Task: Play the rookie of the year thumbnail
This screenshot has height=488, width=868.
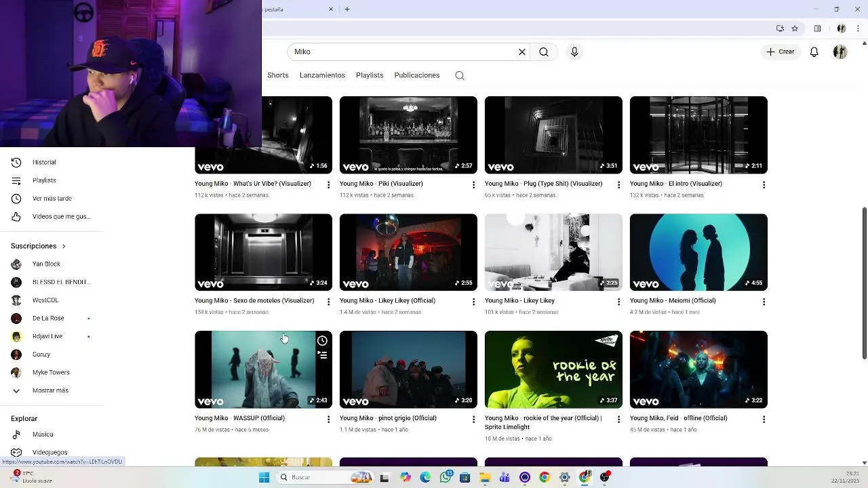Action: click(x=553, y=369)
